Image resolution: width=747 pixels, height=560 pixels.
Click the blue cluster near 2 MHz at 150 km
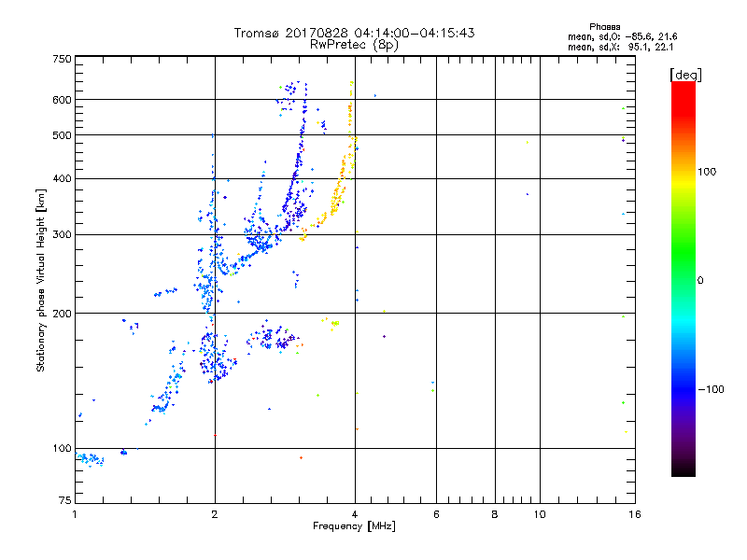pos(216,357)
